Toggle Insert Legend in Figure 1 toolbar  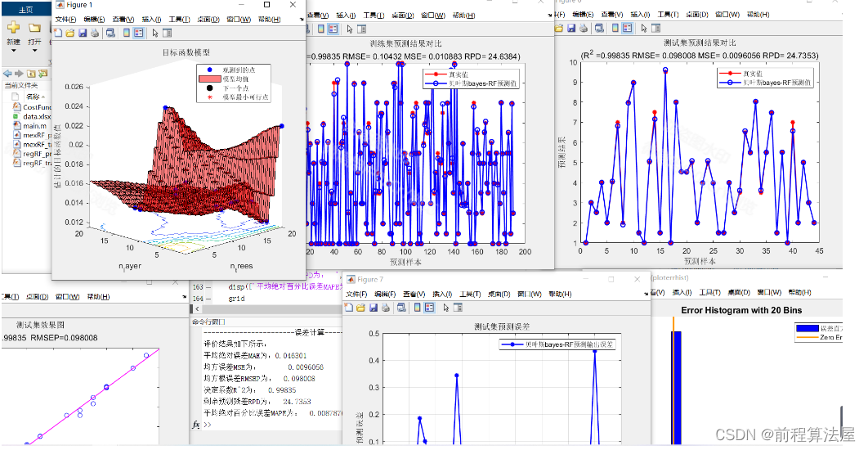pos(139,34)
